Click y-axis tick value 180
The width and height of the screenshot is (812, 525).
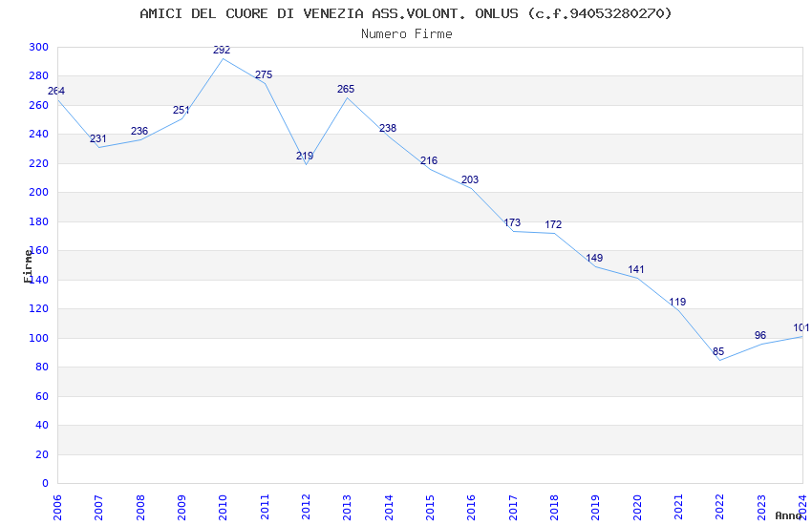click(x=39, y=221)
